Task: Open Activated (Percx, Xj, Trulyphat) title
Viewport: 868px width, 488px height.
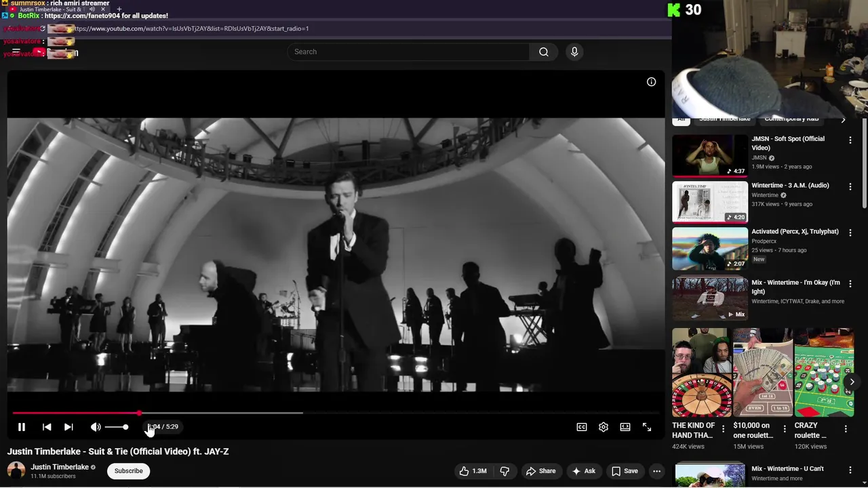Action: click(x=795, y=232)
